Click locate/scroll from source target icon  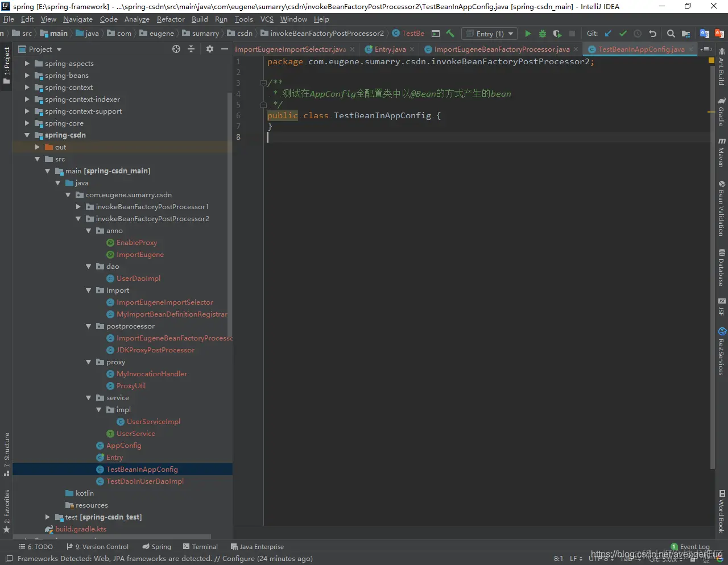176,49
